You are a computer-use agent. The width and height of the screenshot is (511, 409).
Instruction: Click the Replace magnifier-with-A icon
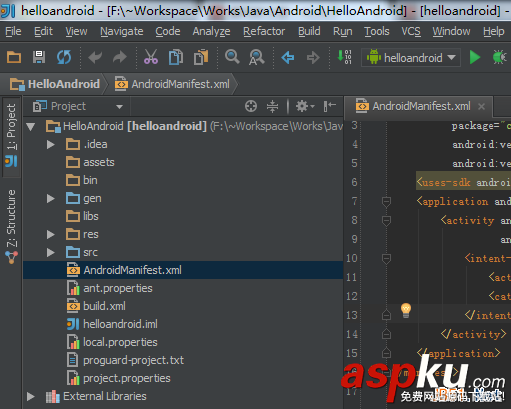[256, 57]
